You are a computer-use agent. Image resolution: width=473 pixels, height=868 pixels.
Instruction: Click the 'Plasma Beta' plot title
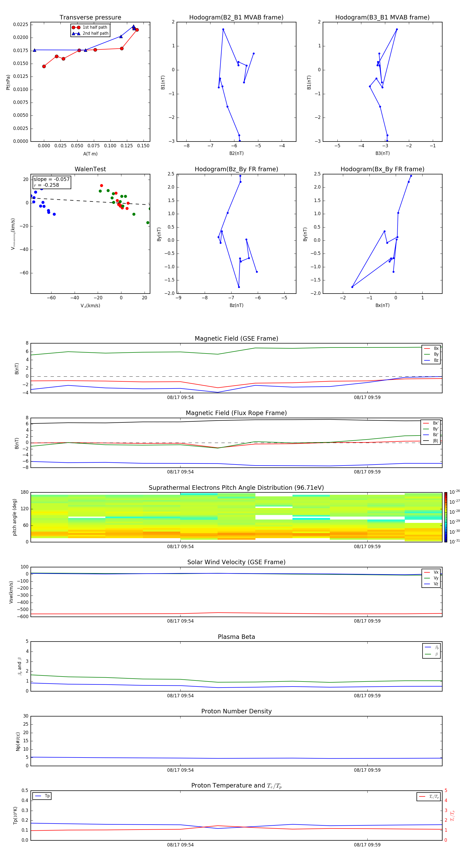click(236, 637)
